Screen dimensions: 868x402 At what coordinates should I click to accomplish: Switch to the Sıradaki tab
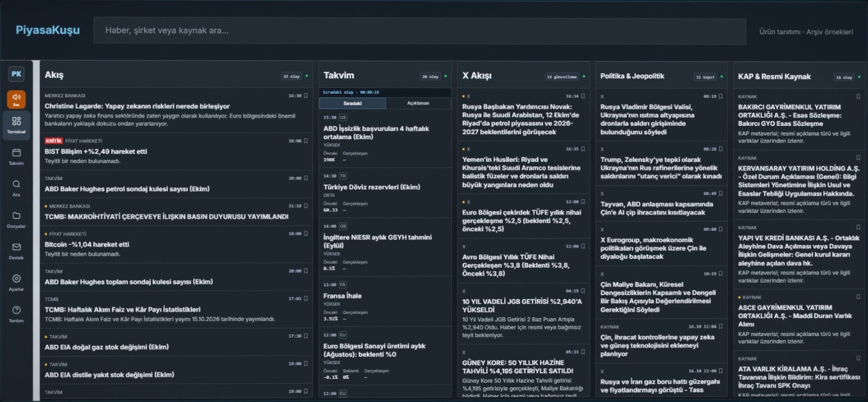point(352,103)
